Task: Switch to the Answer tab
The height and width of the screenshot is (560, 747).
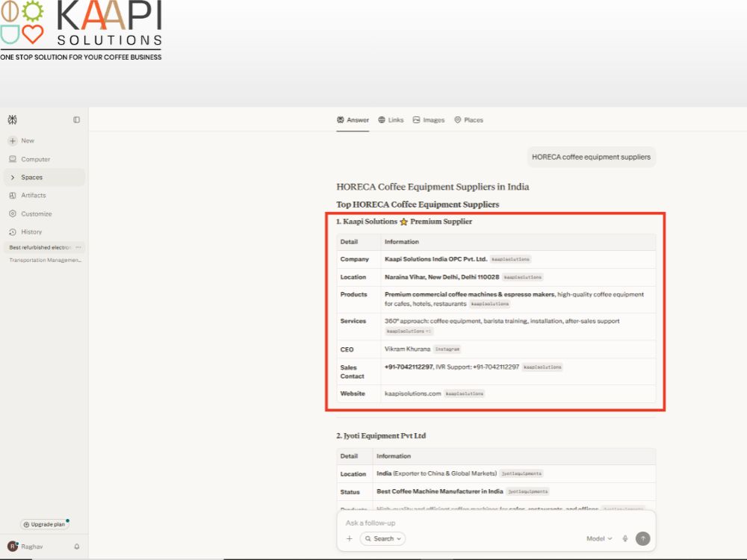Action: click(x=353, y=120)
